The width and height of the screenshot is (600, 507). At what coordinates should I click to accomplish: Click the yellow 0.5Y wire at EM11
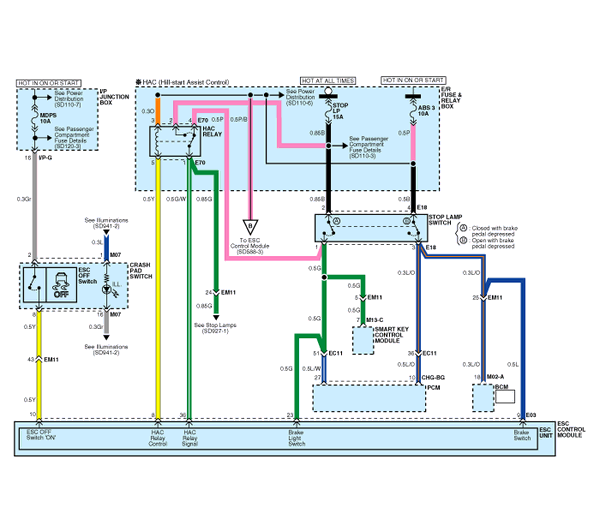coord(39,360)
